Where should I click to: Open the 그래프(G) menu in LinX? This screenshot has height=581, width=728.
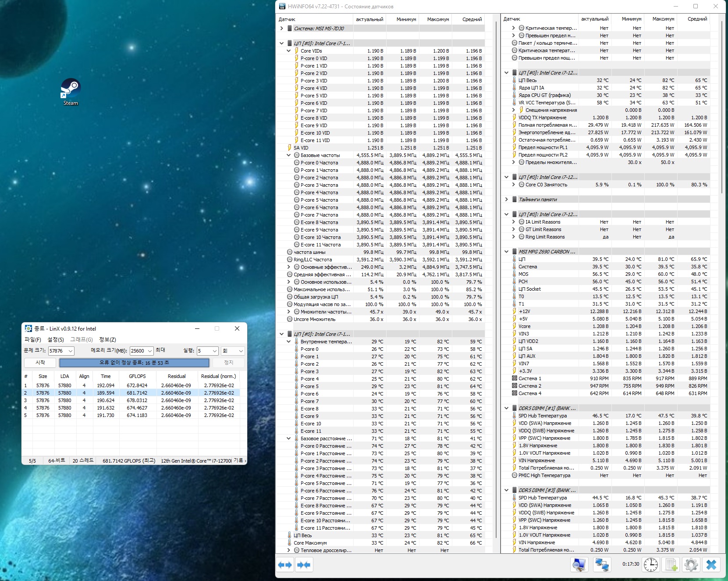pos(82,339)
